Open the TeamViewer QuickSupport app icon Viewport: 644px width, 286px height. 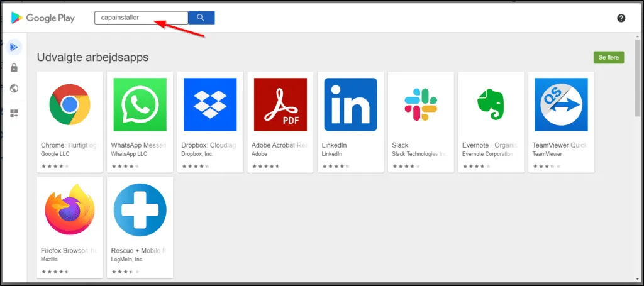[x=562, y=104]
